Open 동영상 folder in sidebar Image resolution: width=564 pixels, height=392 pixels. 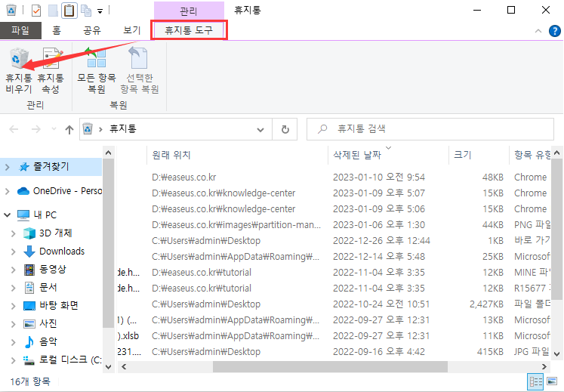tap(45, 269)
